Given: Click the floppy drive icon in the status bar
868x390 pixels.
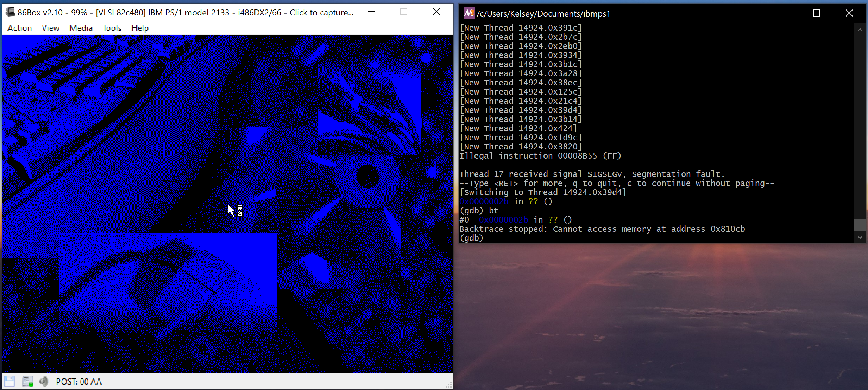Looking at the screenshot, I should pyautogui.click(x=10, y=381).
